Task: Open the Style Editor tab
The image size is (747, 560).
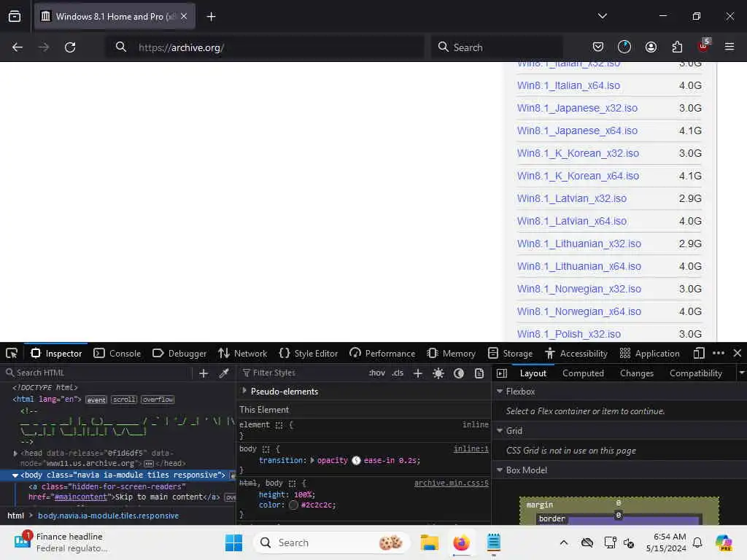Action: pos(309,354)
